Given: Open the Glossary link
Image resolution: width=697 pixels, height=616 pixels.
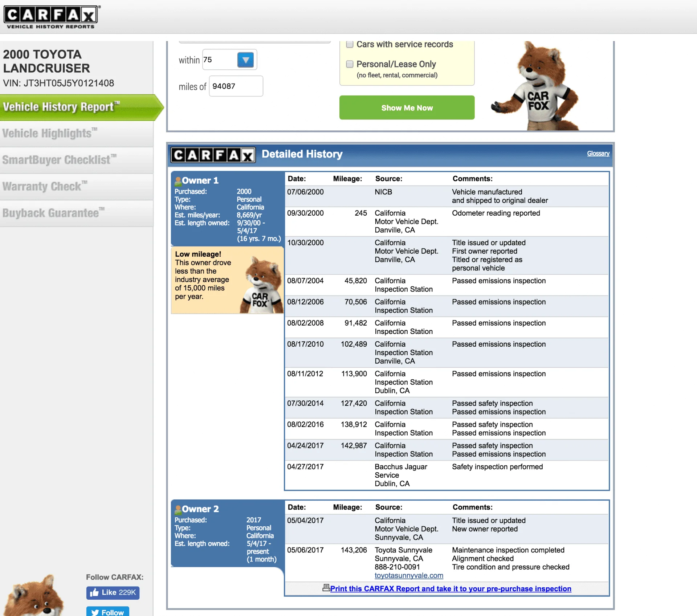Looking at the screenshot, I should (x=598, y=154).
